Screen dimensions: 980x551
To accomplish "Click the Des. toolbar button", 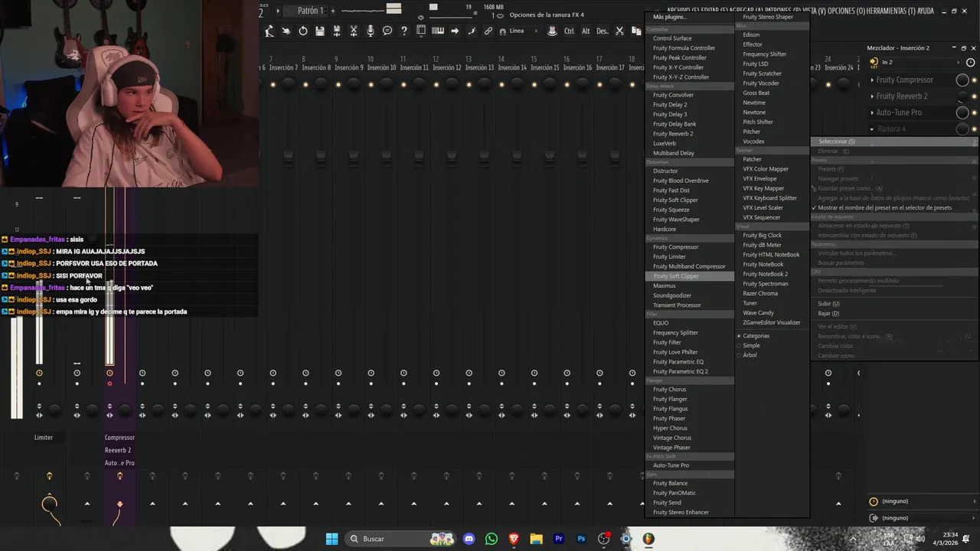I will pos(603,31).
